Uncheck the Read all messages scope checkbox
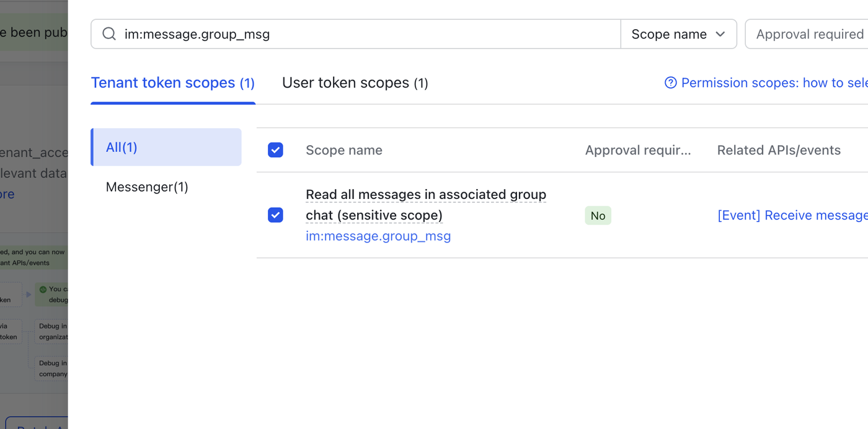868x429 pixels. click(x=275, y=215)
